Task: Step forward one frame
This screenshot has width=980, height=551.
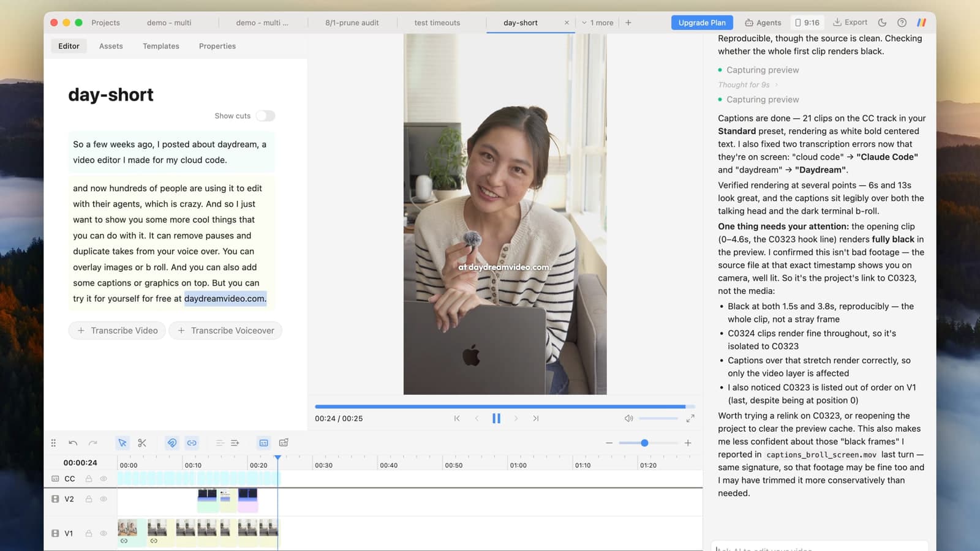Action: click(x=516, y=418)
